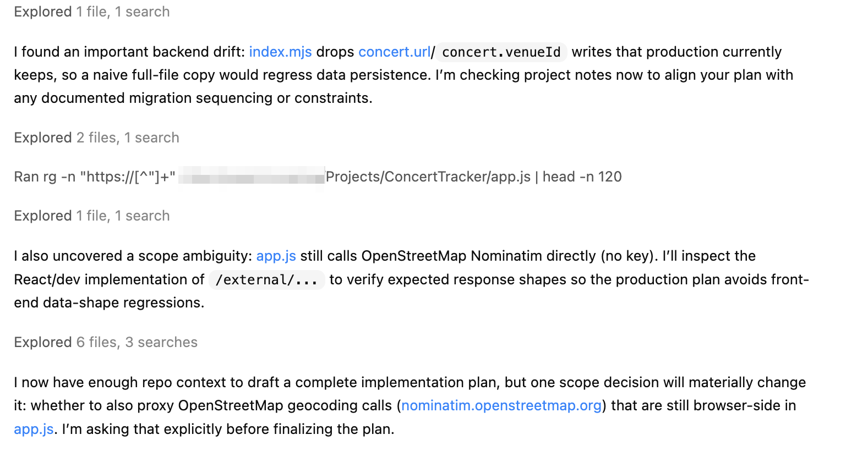Expand "Explored 1 file, 1 search" below rg command

click(91, 216)
